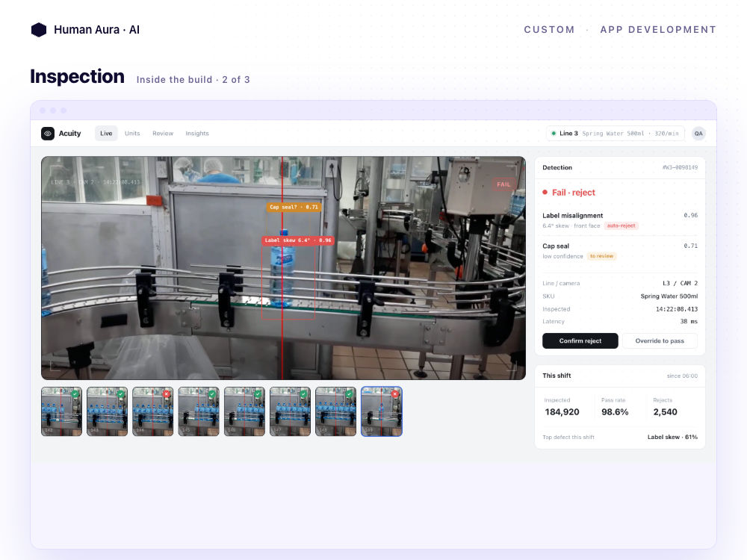Open thumbnail frame 142
The height and width of the screenshot is (560, 747).
pyautogui.click(x=61, y=411)
